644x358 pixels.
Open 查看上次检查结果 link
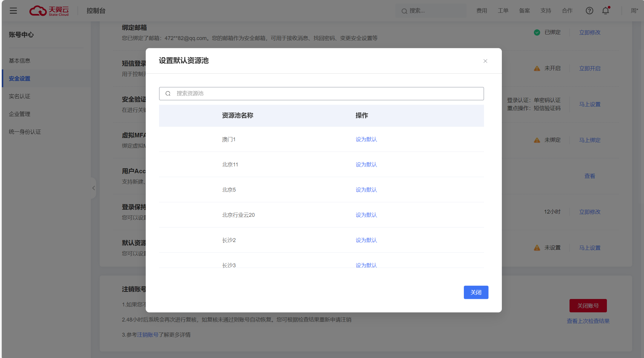pyautogui.click(x=588, y=321)
